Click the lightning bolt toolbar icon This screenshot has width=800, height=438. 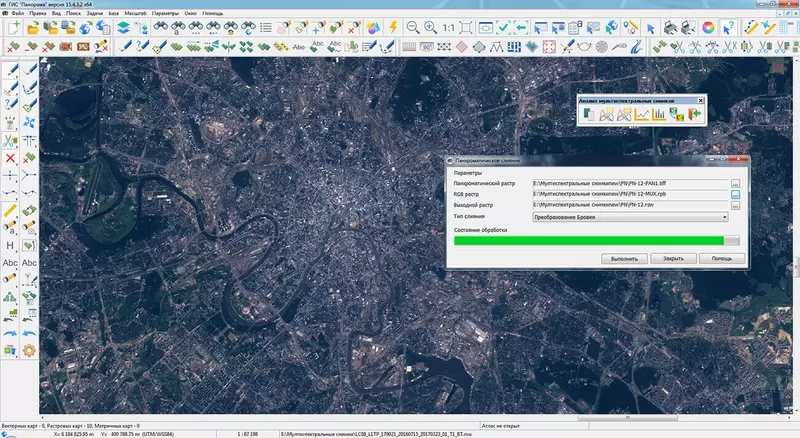tap(395, 27)
